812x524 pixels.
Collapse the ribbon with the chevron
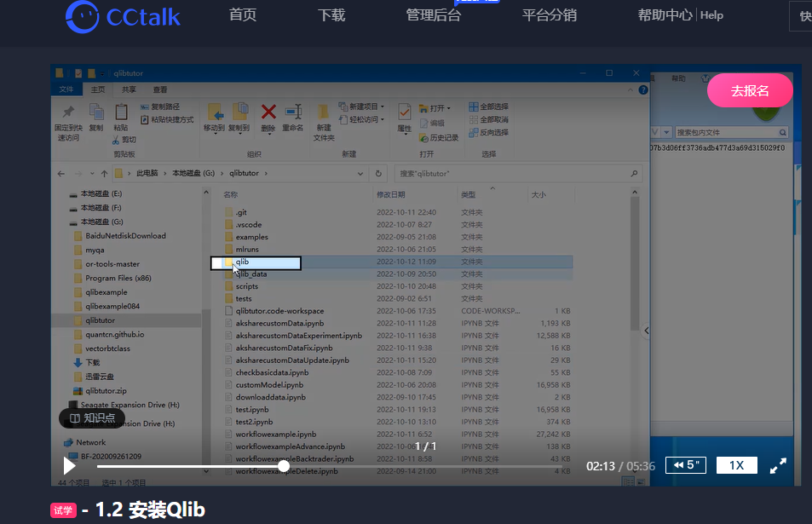[x=631, y=89]
